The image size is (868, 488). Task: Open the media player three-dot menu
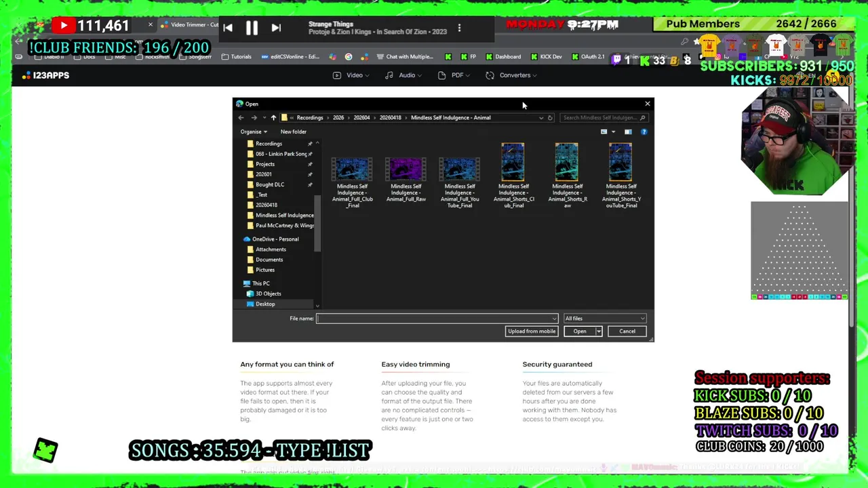(459, 28)
